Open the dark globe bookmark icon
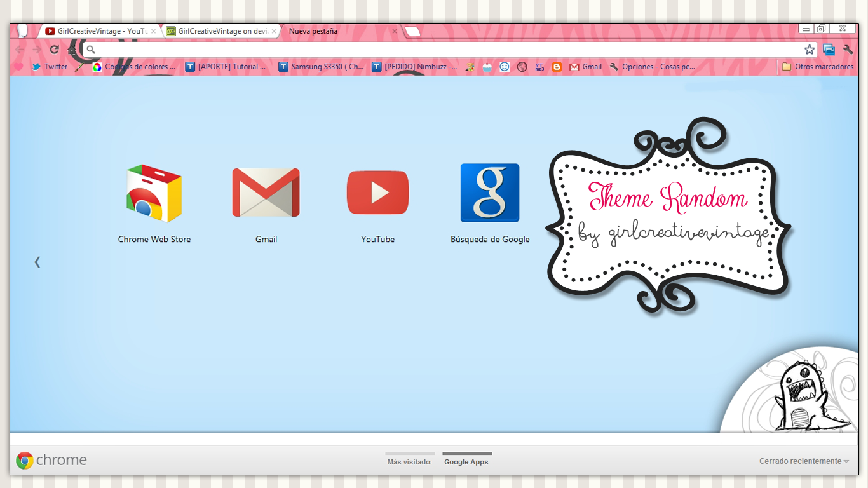Image resolution: width=868 pixels, height=488 pixels. tap(522, 67)
